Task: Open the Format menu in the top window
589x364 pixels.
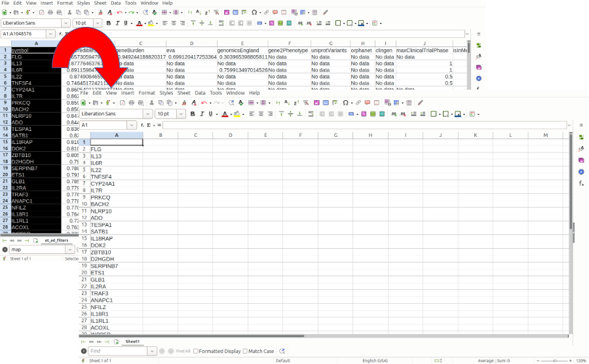Action: [x=65, y=3]
